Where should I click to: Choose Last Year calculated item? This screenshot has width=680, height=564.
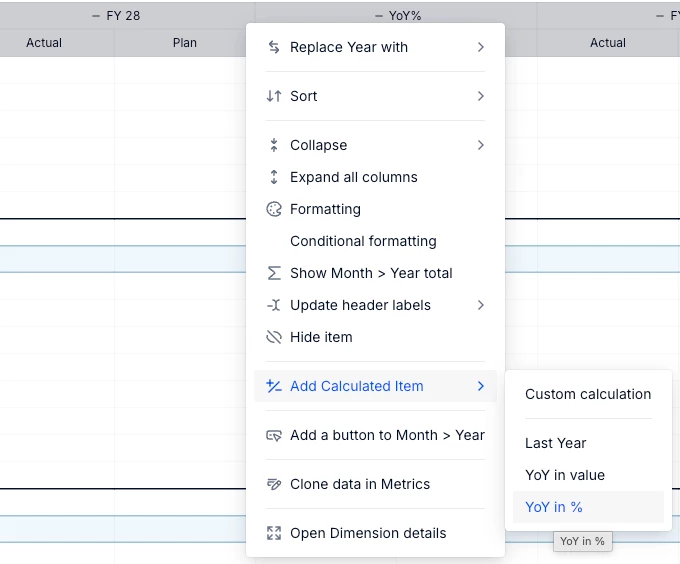click(x=556, y=443)
